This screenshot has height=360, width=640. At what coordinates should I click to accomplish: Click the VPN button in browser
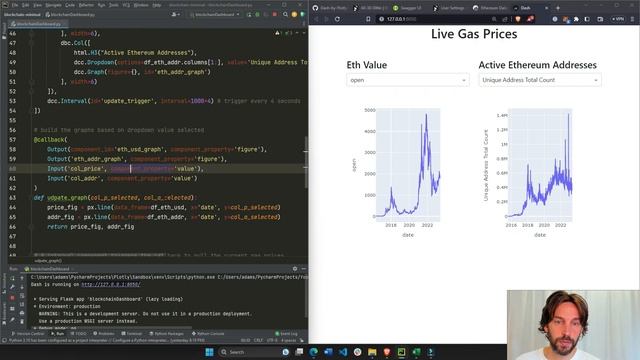click(618, 19)
